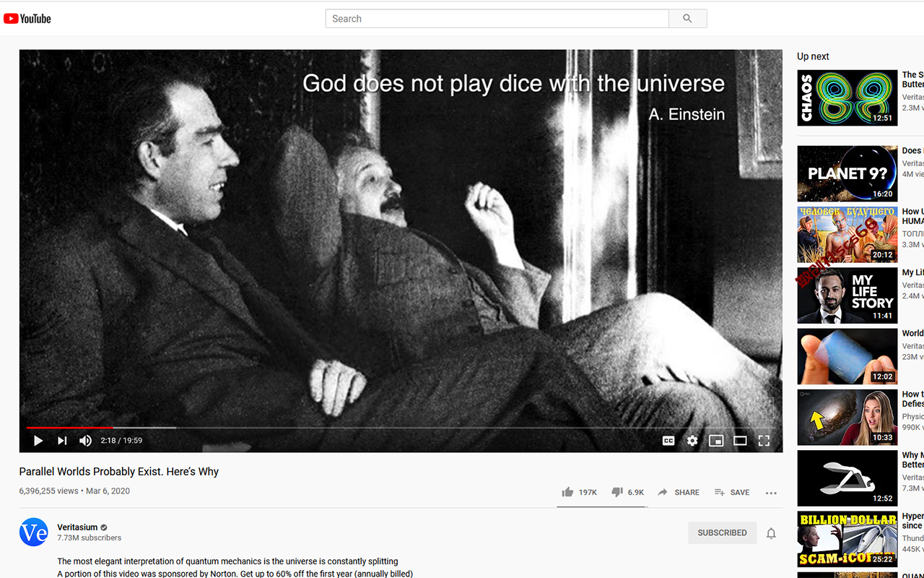This screenshot has height=578, width=924.
Task: Click the 7.73M subscribers text
Action: [90, 538]
